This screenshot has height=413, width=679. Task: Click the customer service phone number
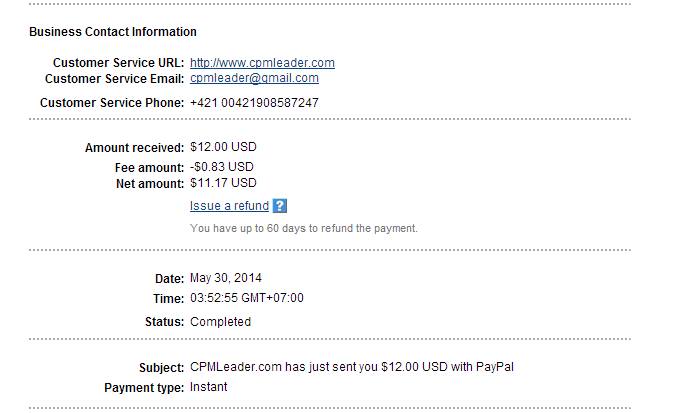(x=254, y=103)
